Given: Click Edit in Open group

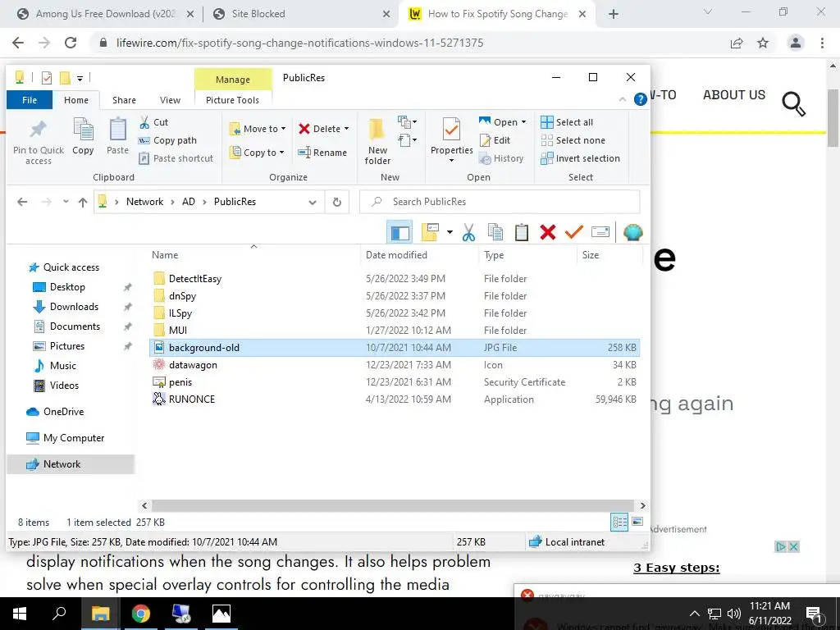Looking at the screenshot, I should coord(495,140).
